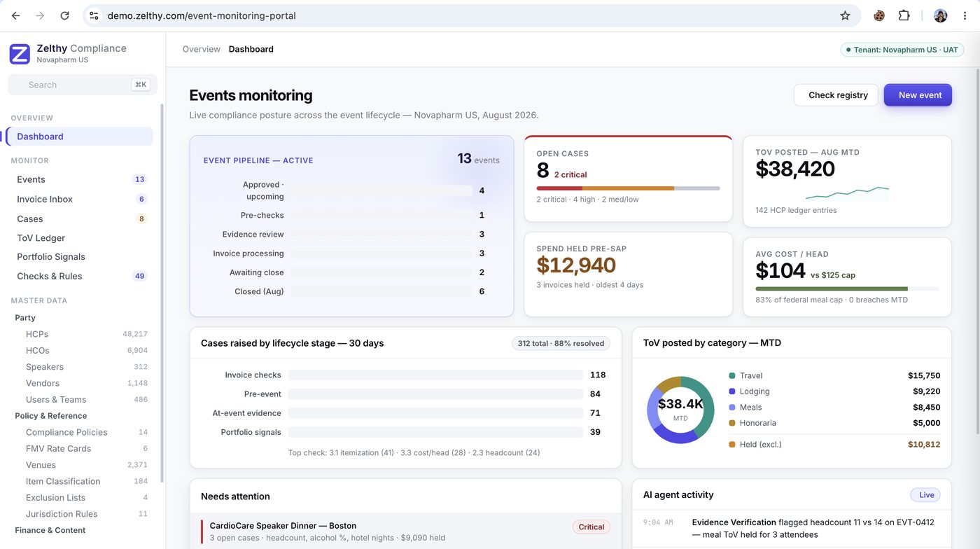This screenshot has height=549, width=980.
Task: Go to Overview breadcrumb link
Action: (201, 49)
